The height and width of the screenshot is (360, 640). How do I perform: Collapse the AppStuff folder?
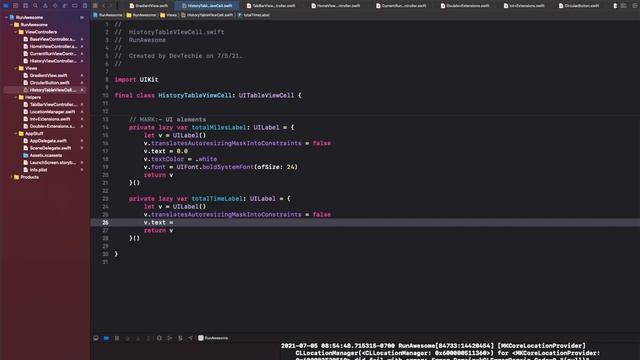(x=16, y=133)
